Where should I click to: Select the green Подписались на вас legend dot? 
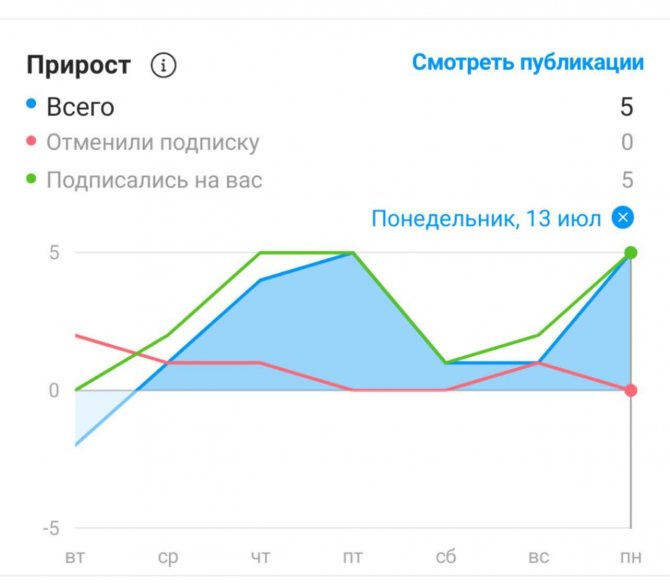31,178
